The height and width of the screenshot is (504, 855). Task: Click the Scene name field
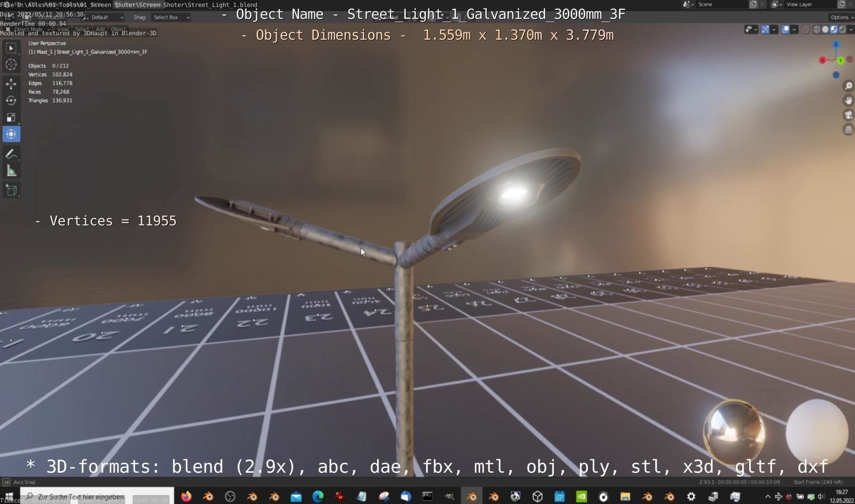(x=721, y=4)
